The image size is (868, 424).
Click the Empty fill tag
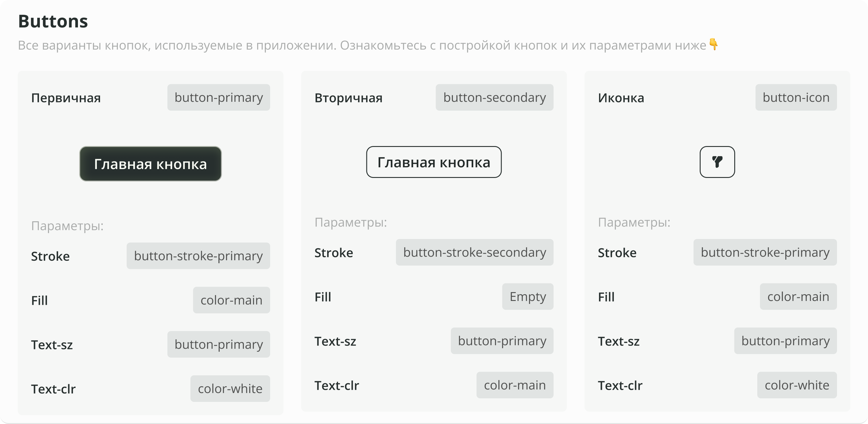point(527,296)
